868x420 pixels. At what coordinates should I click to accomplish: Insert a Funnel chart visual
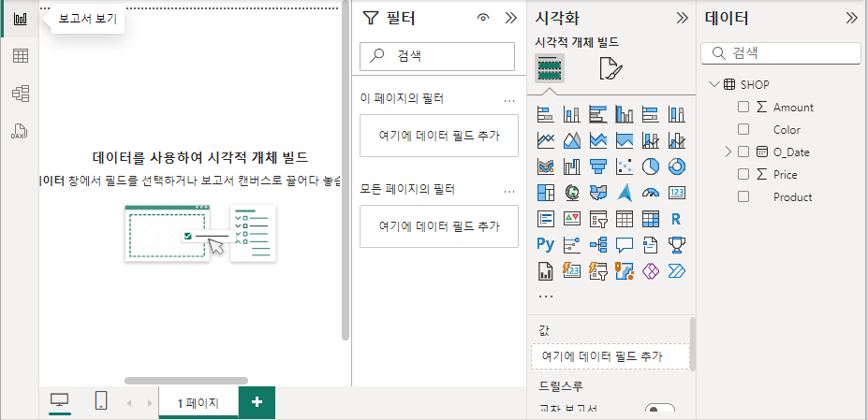(x=598, y=166)
